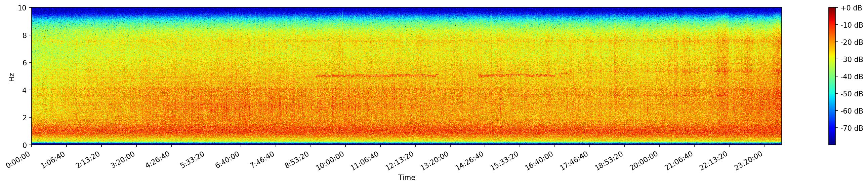Click the +0 dB colorbar label
The image size is (868, 186).
(x=851, y=8)
